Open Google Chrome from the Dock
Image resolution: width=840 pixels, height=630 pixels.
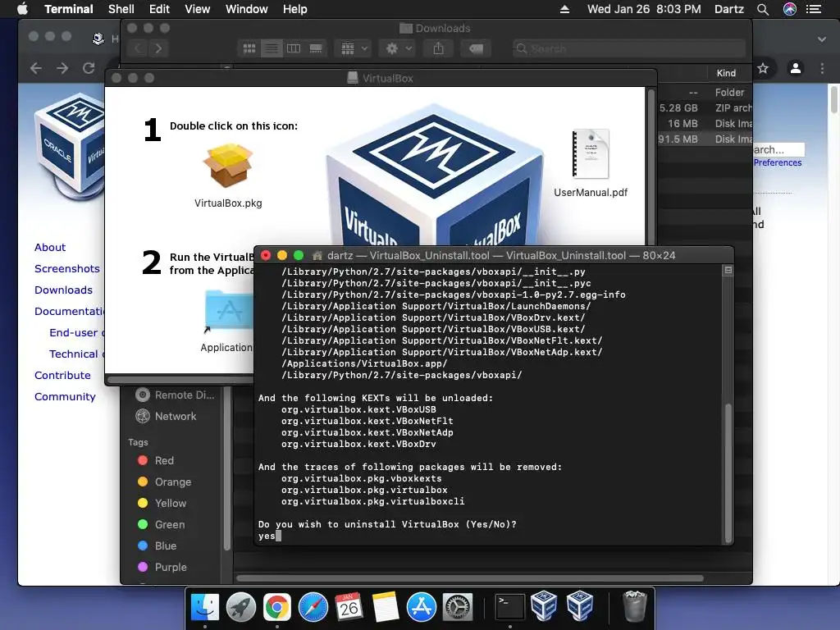277,607
